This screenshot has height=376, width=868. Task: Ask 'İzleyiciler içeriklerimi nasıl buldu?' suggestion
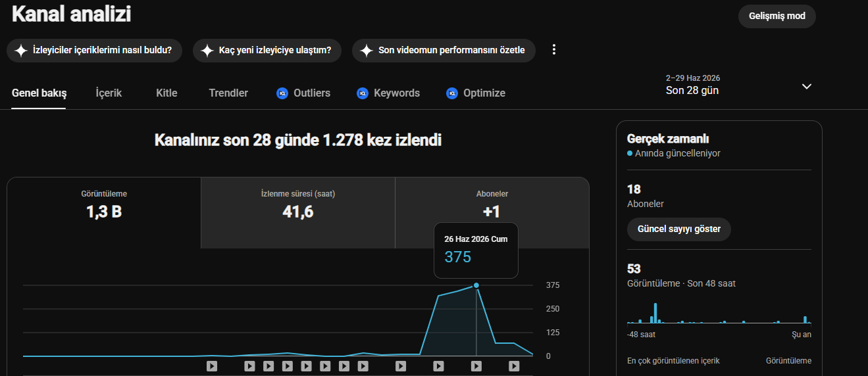pos(94,51)
